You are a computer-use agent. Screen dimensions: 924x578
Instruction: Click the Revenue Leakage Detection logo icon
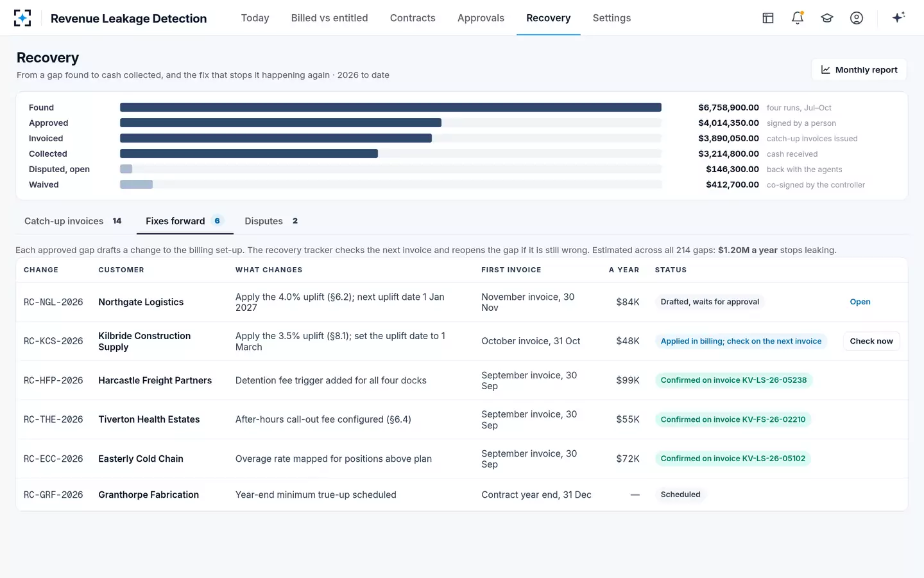(22, 18)
